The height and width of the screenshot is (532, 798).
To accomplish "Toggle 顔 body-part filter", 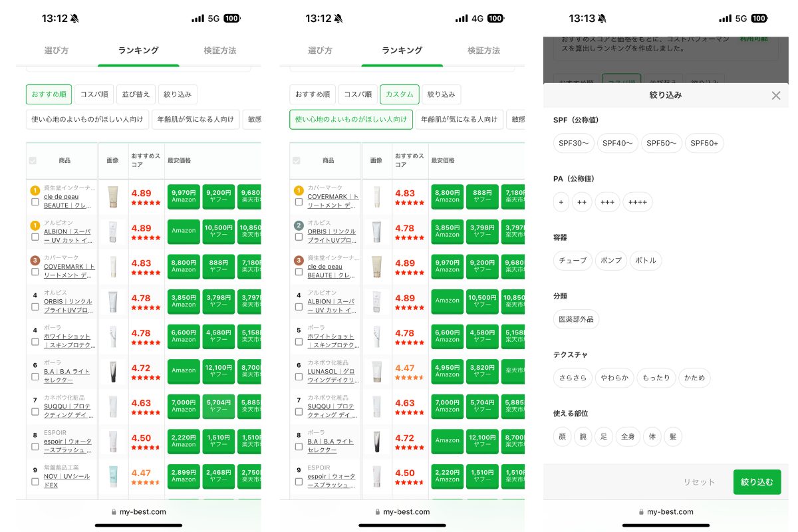I will click(x=562, y=437).
